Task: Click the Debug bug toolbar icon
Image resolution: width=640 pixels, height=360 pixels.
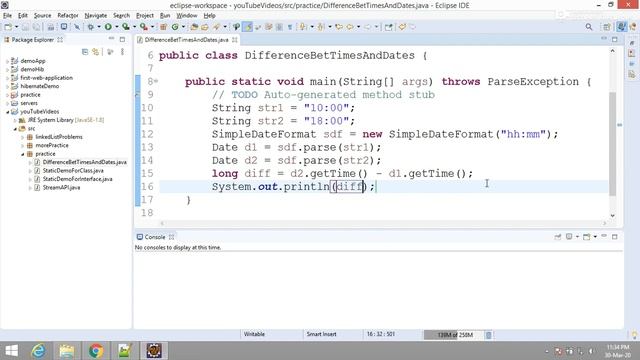Action: pos(91,27)
